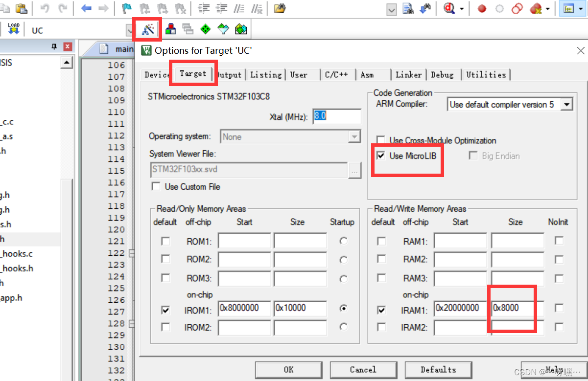Expand the debug session dropdown arrow
The height and width of the screenshot is (381, 588).
pos(461,9)
